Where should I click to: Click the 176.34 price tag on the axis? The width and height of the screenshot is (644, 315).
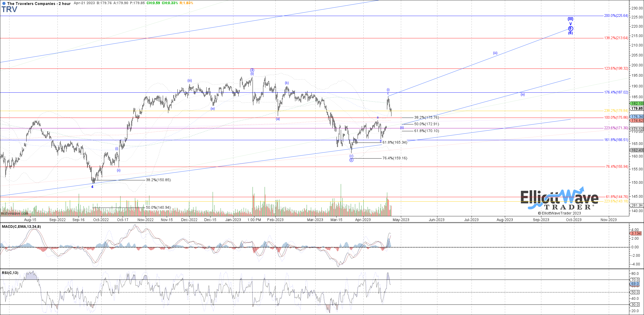[x=636, y=117]
